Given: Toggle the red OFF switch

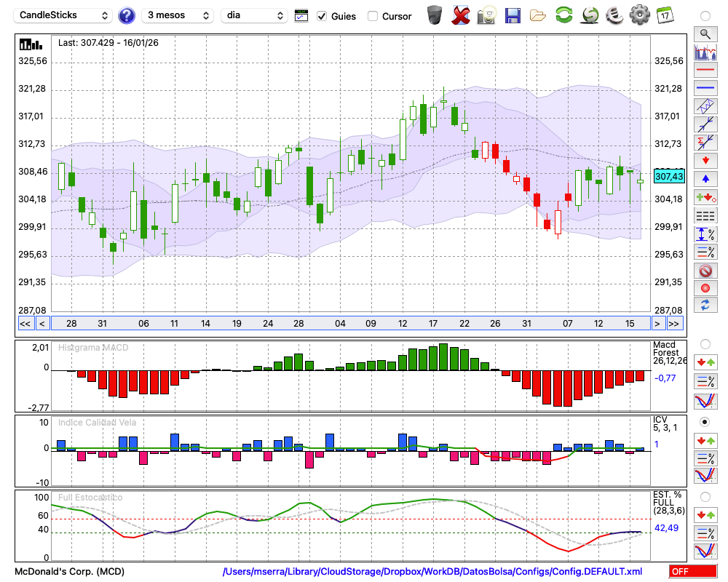Looking at the screenshot, I should coord(693,571).
